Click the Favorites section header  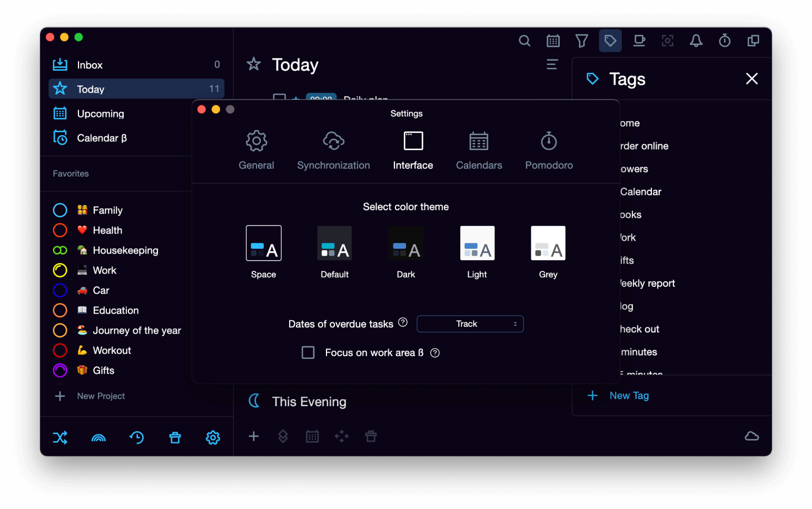[x=71, y=173]
